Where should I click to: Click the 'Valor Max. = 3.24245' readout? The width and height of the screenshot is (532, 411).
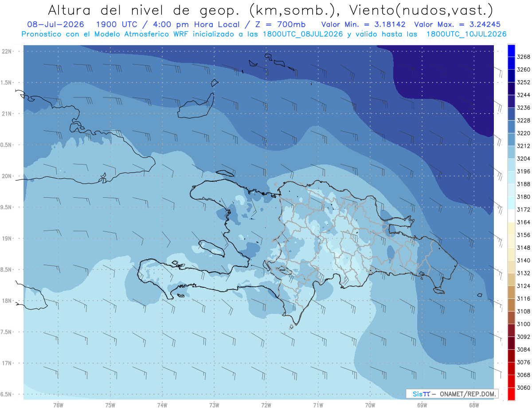click(x=458, y=24)
